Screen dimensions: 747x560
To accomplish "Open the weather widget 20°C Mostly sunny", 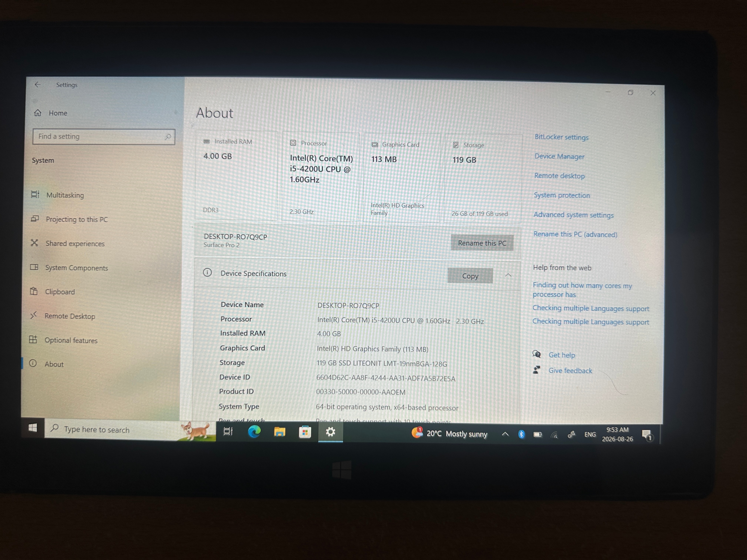I will [x=450, y=433].
